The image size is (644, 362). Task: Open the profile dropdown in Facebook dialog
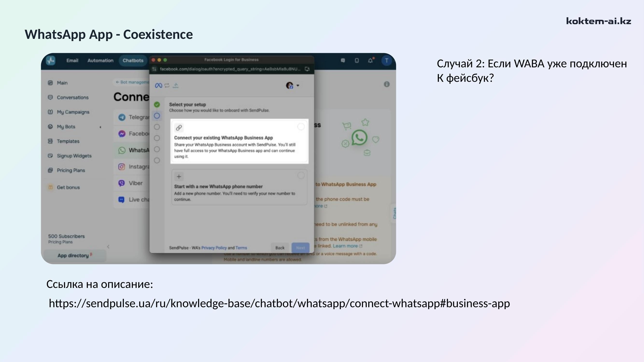click(292, 85)
